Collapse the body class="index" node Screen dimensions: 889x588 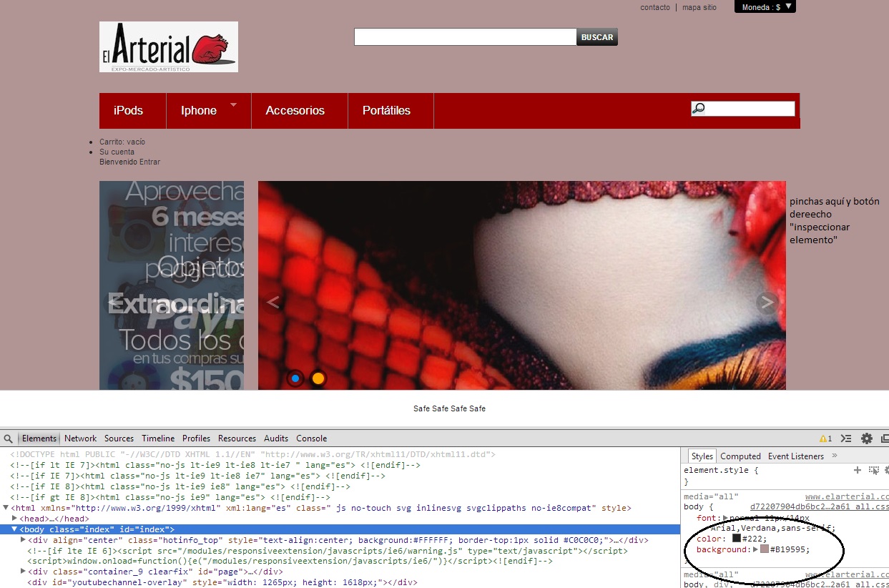coord(14,529)
